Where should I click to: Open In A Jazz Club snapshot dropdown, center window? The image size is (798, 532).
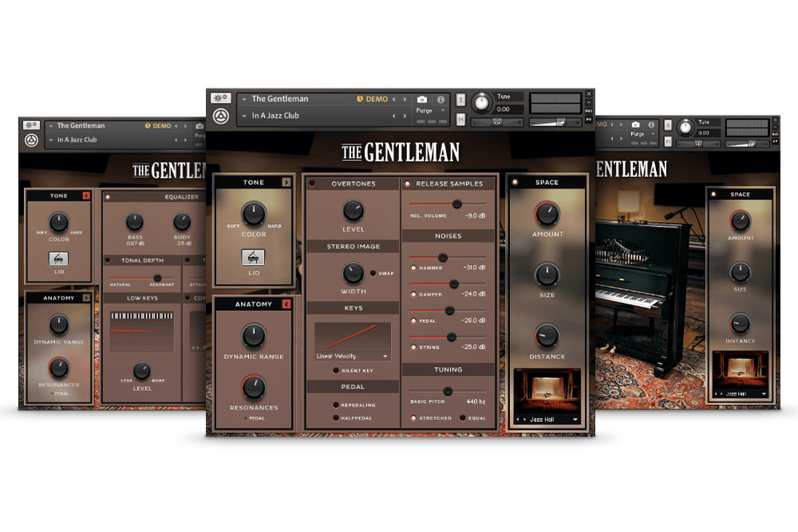click(x=244, y=116)
